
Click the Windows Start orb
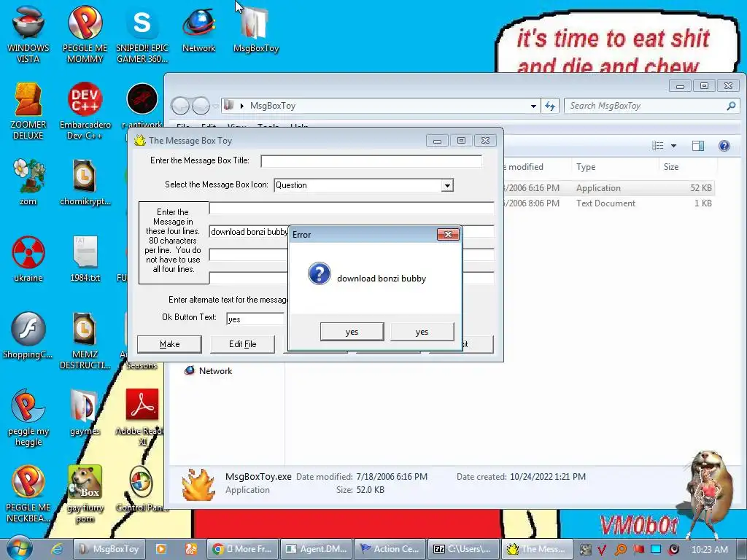click(19, 548)
